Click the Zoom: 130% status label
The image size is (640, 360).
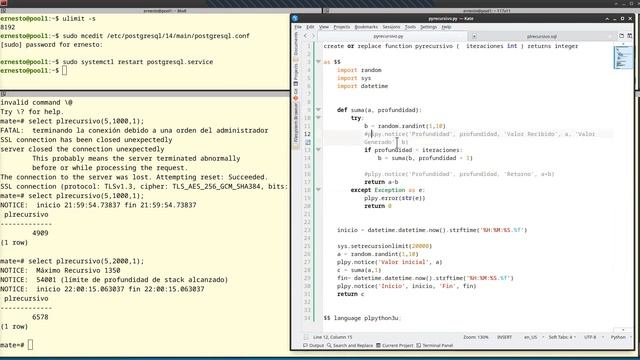click(476, 337)
